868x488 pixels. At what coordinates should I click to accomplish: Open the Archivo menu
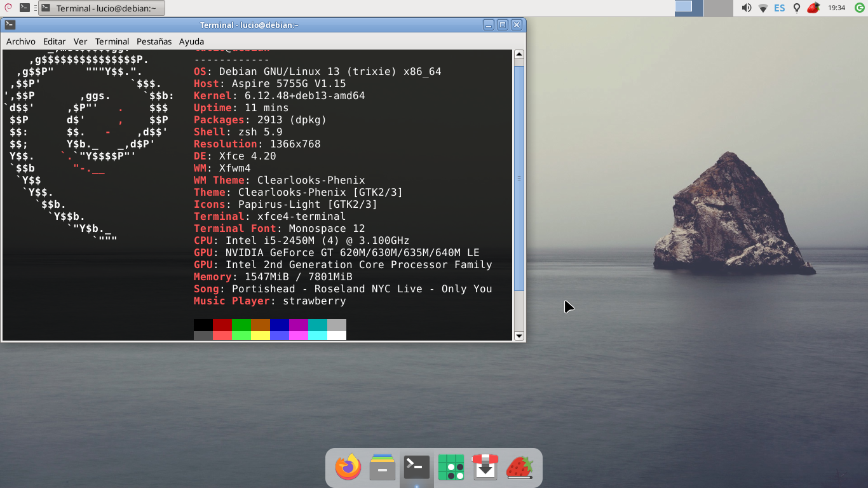[21, 41]
